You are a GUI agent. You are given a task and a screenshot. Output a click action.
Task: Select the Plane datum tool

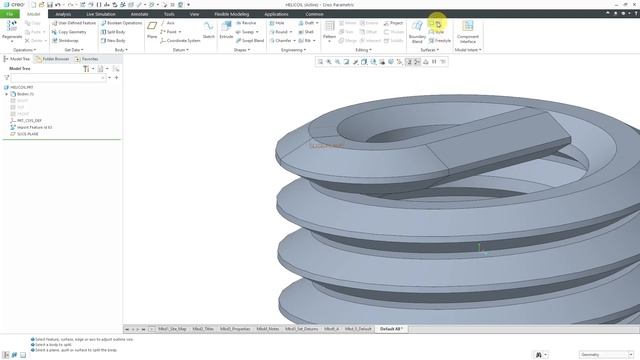(x=152, y=30)
